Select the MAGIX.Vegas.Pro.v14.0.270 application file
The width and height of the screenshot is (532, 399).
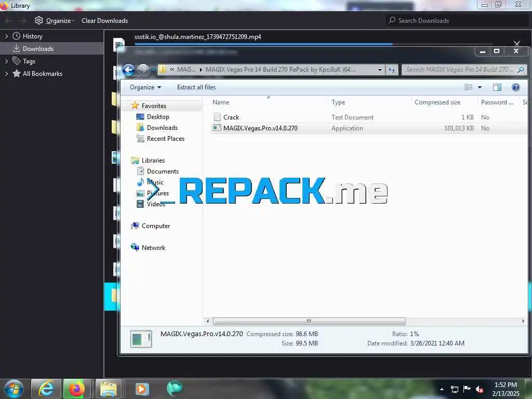pyautogui.click(x=260, y=128)
